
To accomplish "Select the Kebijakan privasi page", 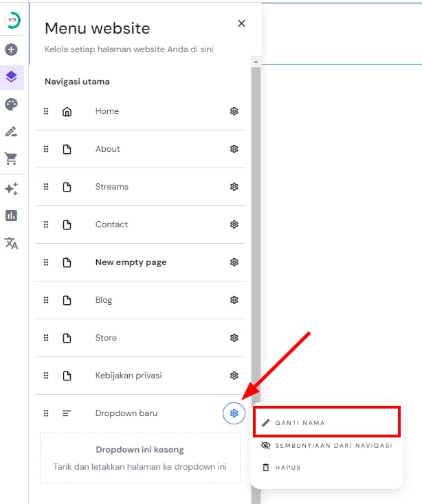I will [x=129, y=376].
